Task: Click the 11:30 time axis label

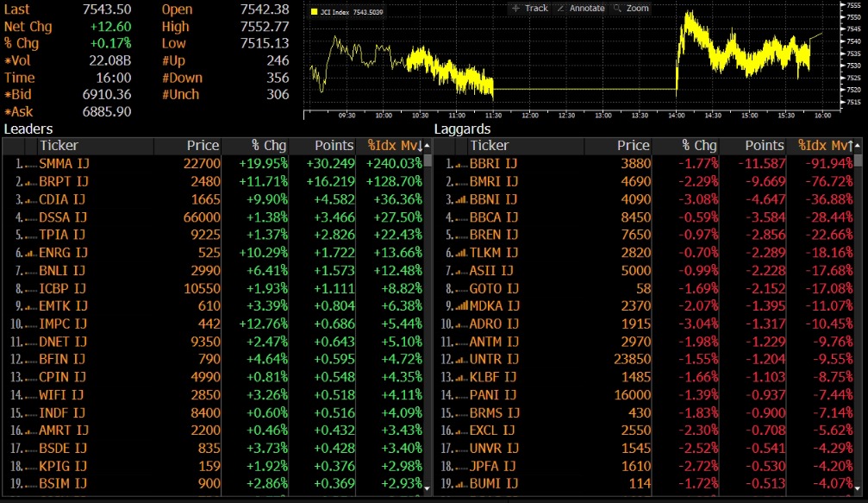Action: coord(493,116)
